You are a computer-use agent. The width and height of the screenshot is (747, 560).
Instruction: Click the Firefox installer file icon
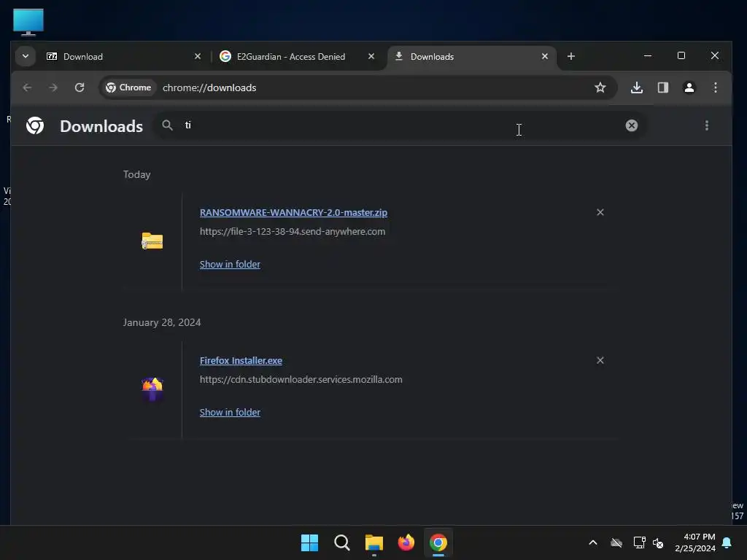click(x=152, y=389)
